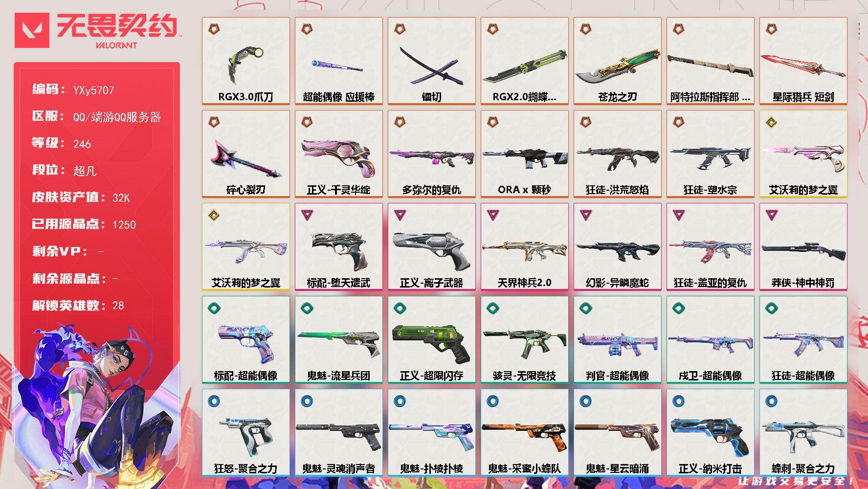Click the Valorant logo icon
868x489 pixels.
pyautogui.click(x=32, y=30)
